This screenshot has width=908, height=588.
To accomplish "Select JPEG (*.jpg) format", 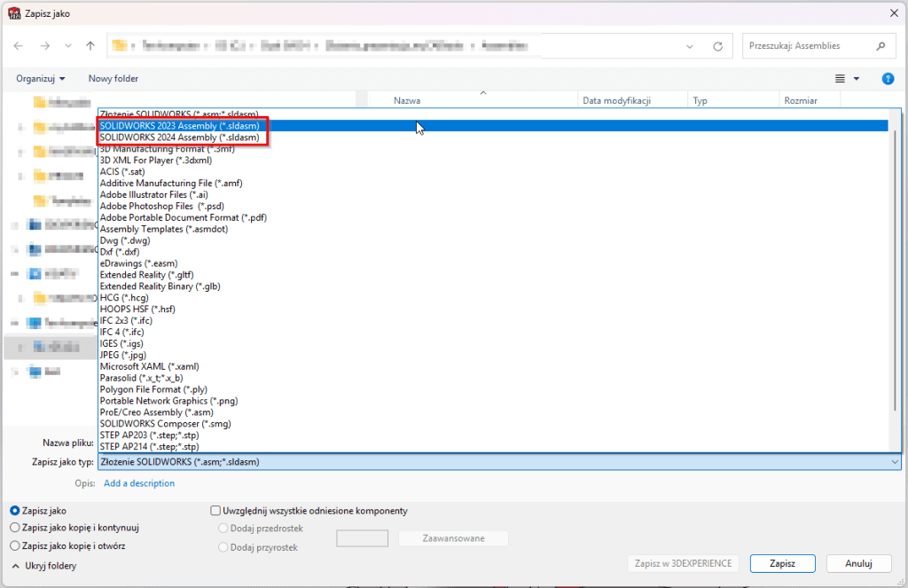I will tap(493, 355).
